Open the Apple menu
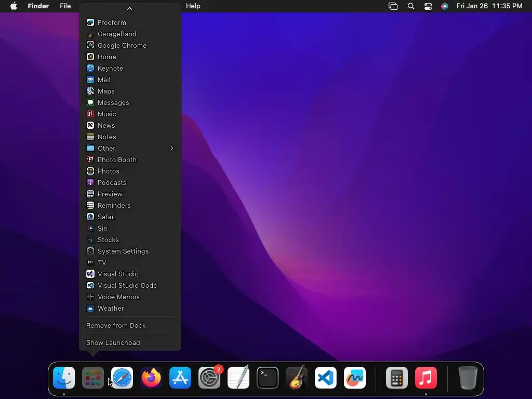The height and width of the screenshot is (399, 532). [14, 6]
